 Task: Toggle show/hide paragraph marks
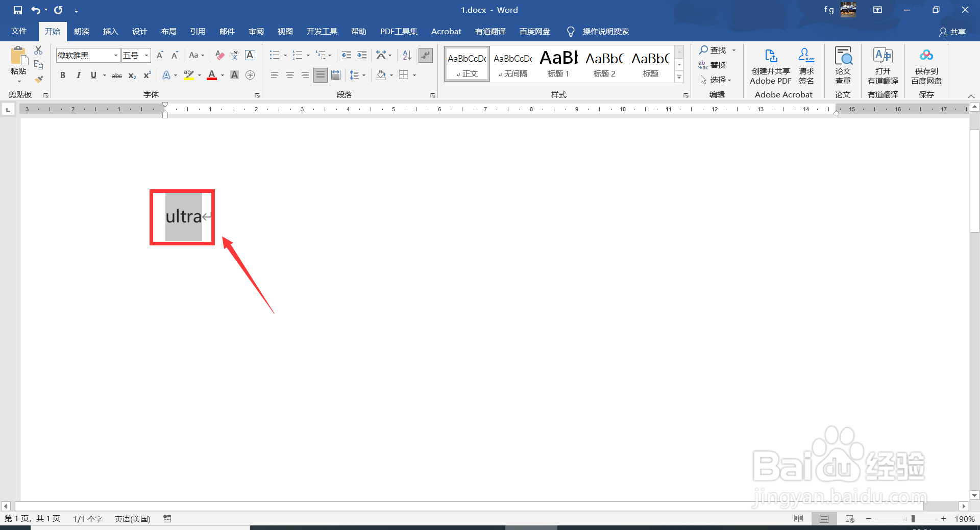click(426, 55)
